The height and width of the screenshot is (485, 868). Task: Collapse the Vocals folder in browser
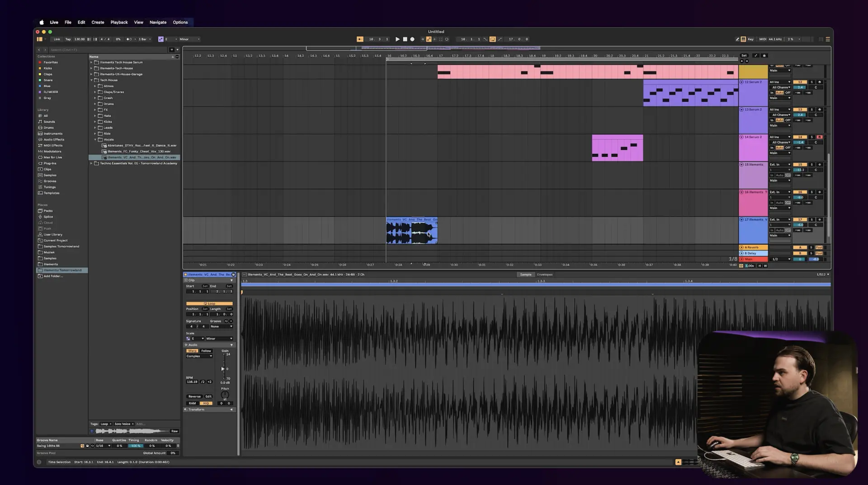point(95,140)
